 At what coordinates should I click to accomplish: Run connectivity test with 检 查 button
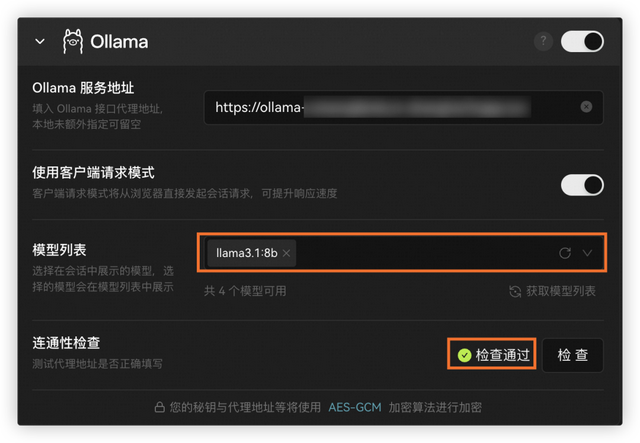pos(573,355)
